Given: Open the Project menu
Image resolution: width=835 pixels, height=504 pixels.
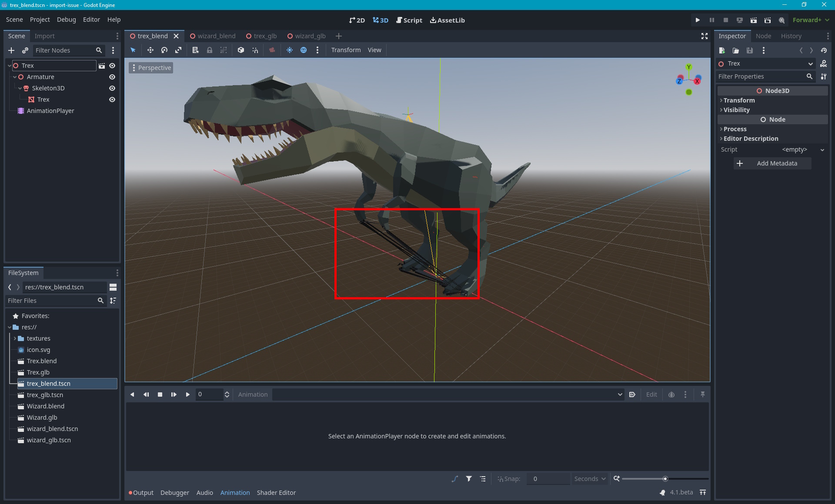Looking at the screenshot, I should [x=40, y=20].
